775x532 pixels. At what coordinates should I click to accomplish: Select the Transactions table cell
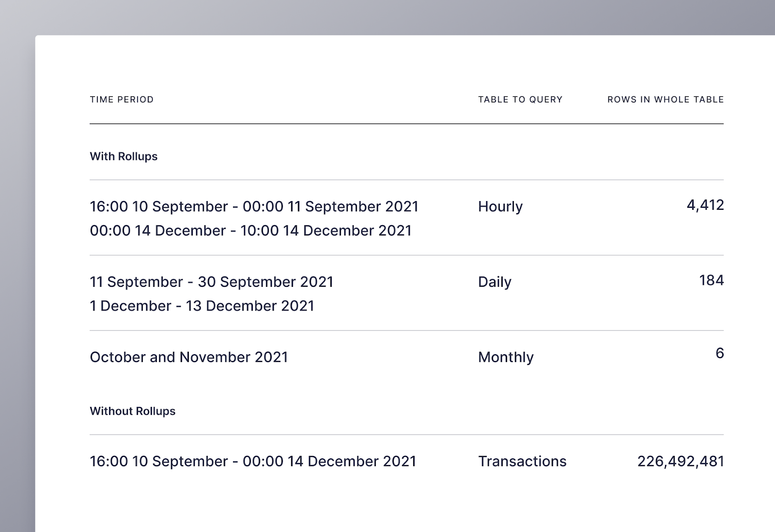point(522,461)
